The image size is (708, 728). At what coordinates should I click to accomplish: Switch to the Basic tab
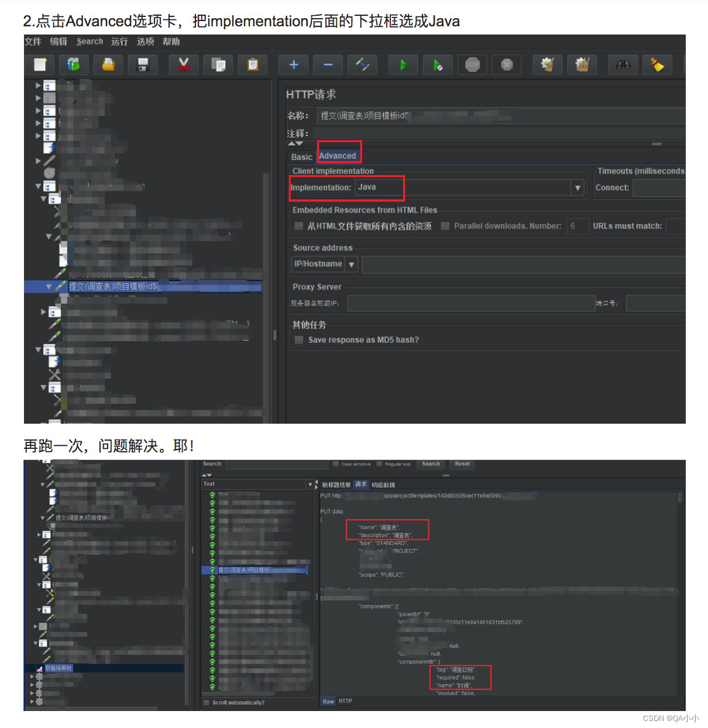[x=302, y=157]
